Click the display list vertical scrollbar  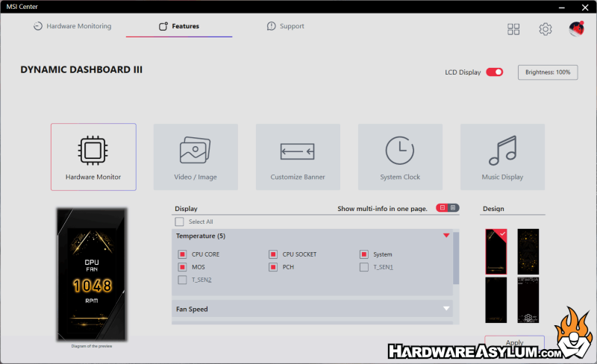[x=456, y=259]
